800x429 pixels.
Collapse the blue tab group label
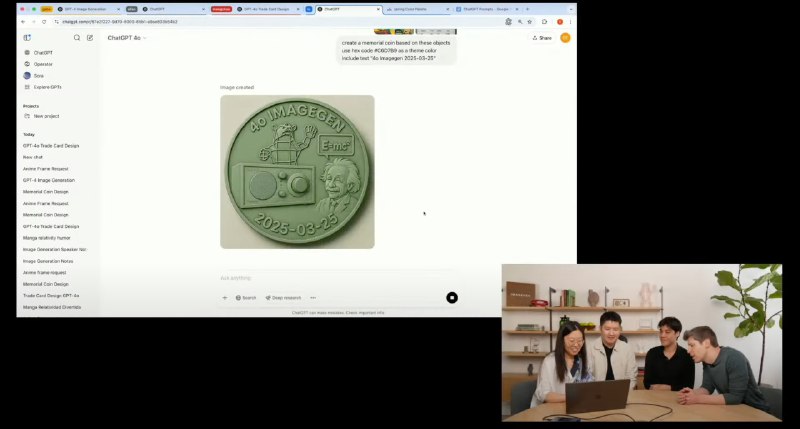tap(309, 9)
